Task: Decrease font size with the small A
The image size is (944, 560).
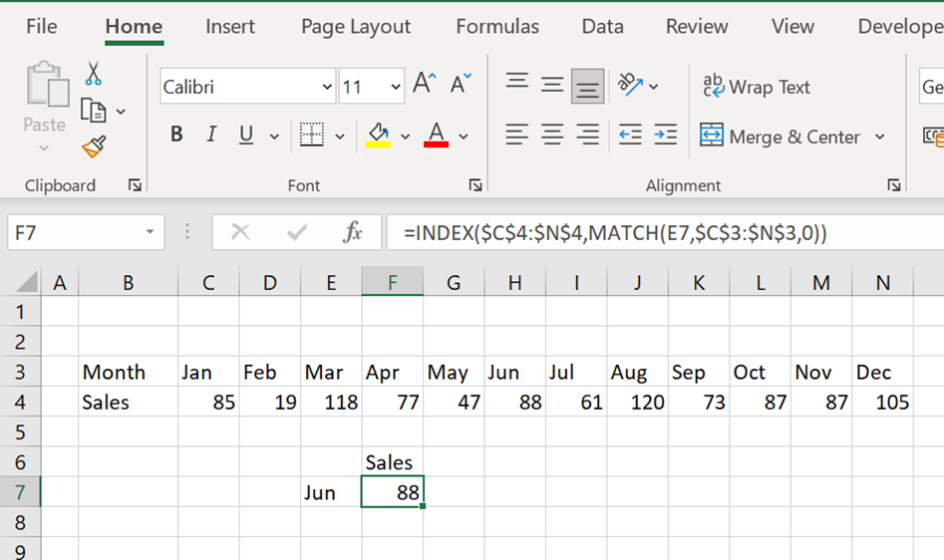Action: [461, 84]
